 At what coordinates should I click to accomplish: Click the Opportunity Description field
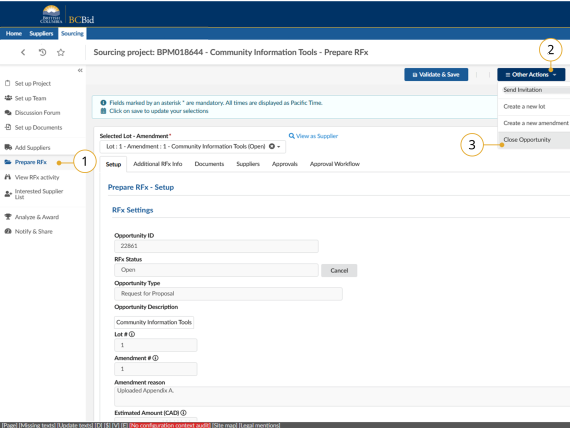click(154, 322)
